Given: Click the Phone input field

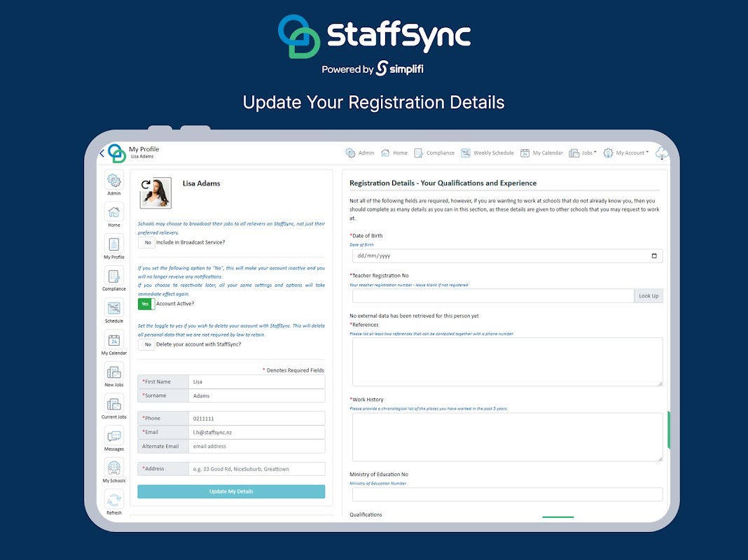Looking at the screenshot, I should (256, 419).
